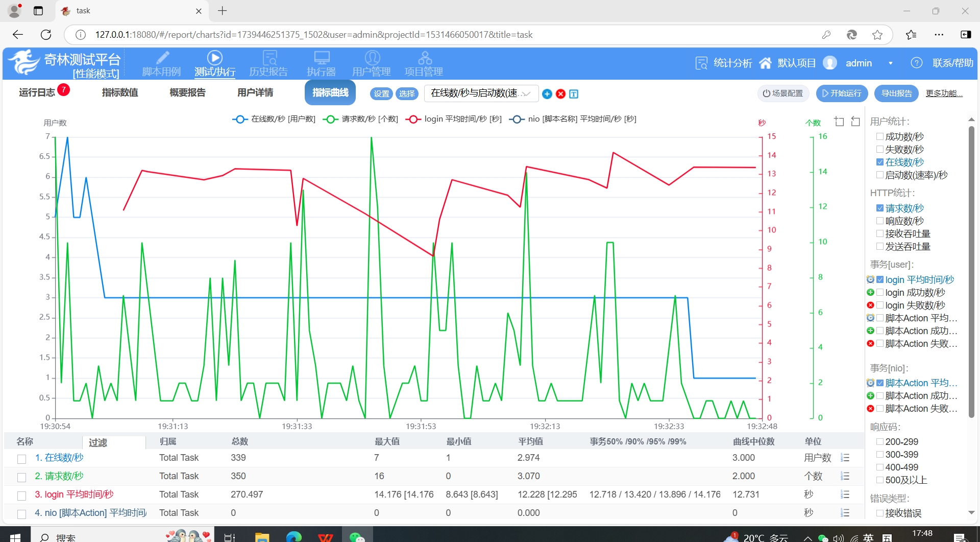The height and width of the screenshot is (542, 980).
Task: Click the list icon in 在线数/秒 row
Action: [x=845, y=458]
